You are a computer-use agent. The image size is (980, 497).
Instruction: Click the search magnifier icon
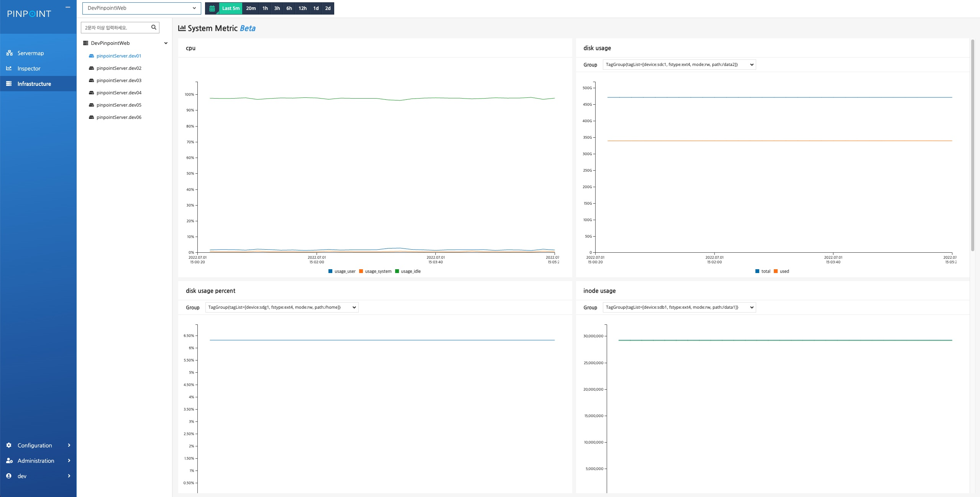pyautogui.click(x=154, y=27)
